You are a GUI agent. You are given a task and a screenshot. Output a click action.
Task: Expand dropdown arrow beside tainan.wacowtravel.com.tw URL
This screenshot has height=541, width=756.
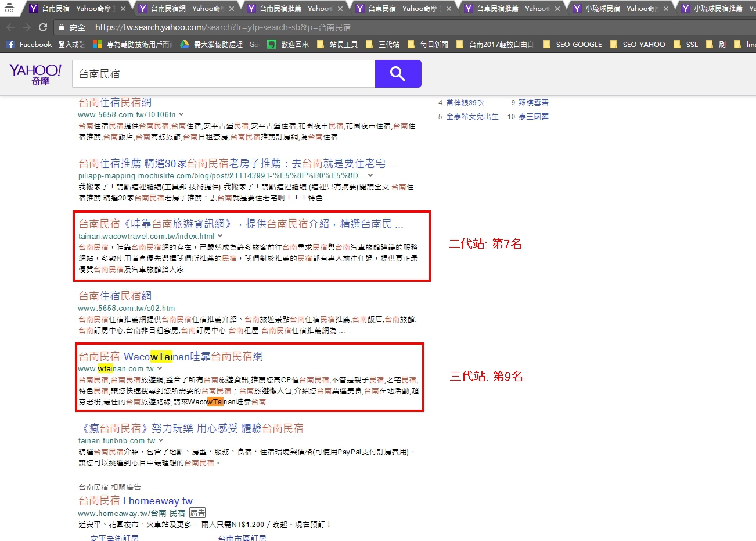[220, 236]
